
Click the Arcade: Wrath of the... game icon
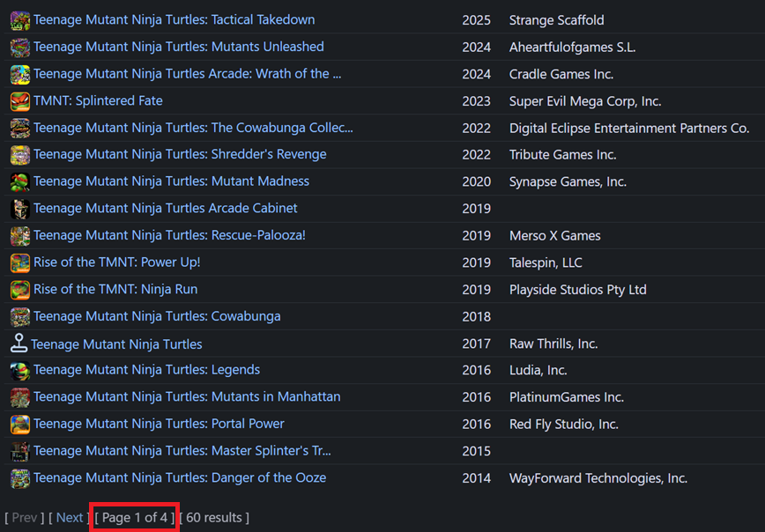[20, 75]
